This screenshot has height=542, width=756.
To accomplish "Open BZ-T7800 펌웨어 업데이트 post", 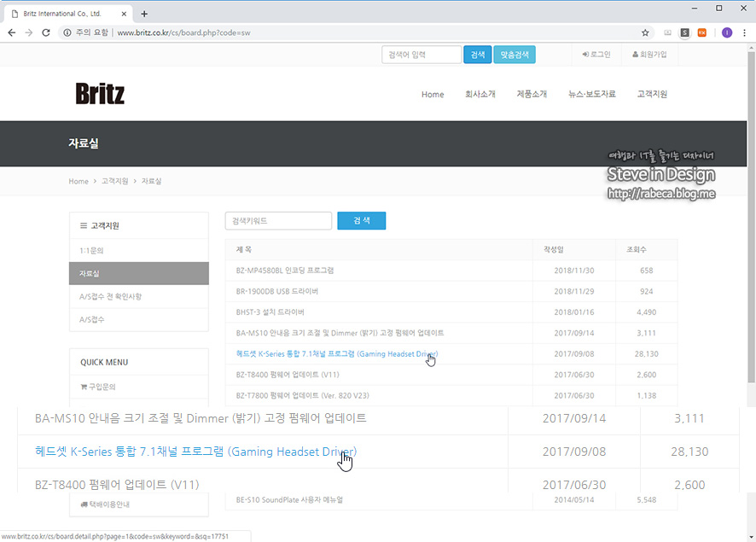I will [x=302, y=395].
